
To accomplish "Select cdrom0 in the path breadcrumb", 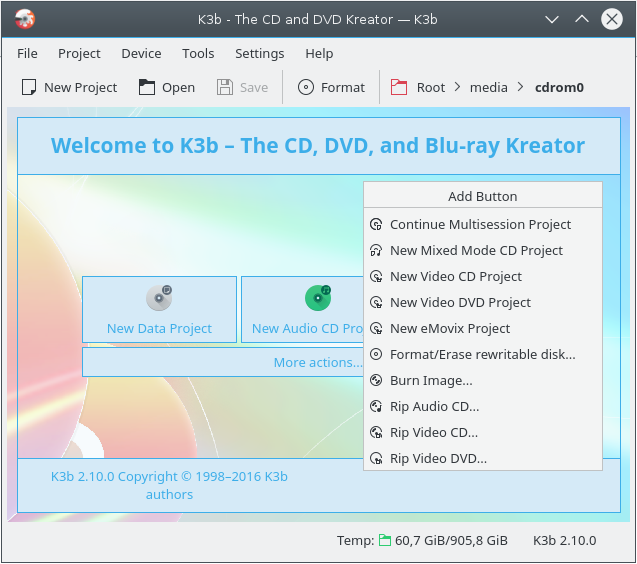I will coord(559,88).
